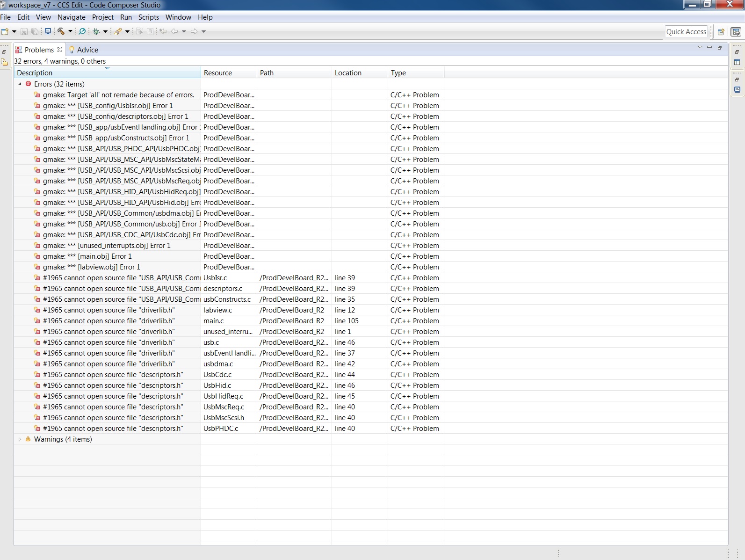Open the Build hammer dropdown arrow
This screenshot has height=560, width=745.
click(70, 31)
